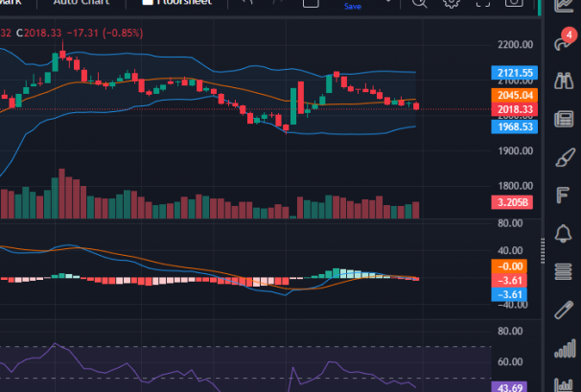Click the orange moving average label 2045.04
Image resolution: width=581 pixels, height=392 pixels.
point(514,95)
